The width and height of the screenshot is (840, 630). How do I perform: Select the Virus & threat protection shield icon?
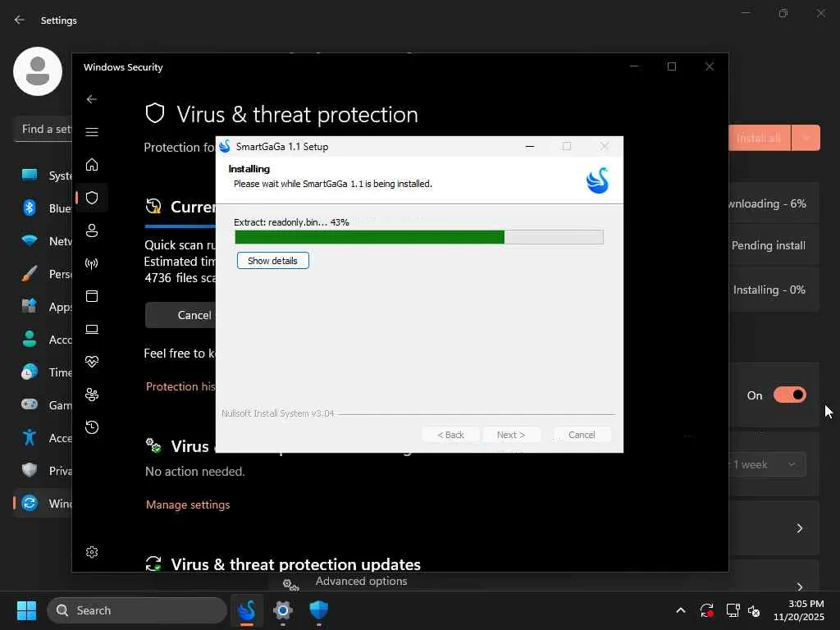(x=92, y=198)
